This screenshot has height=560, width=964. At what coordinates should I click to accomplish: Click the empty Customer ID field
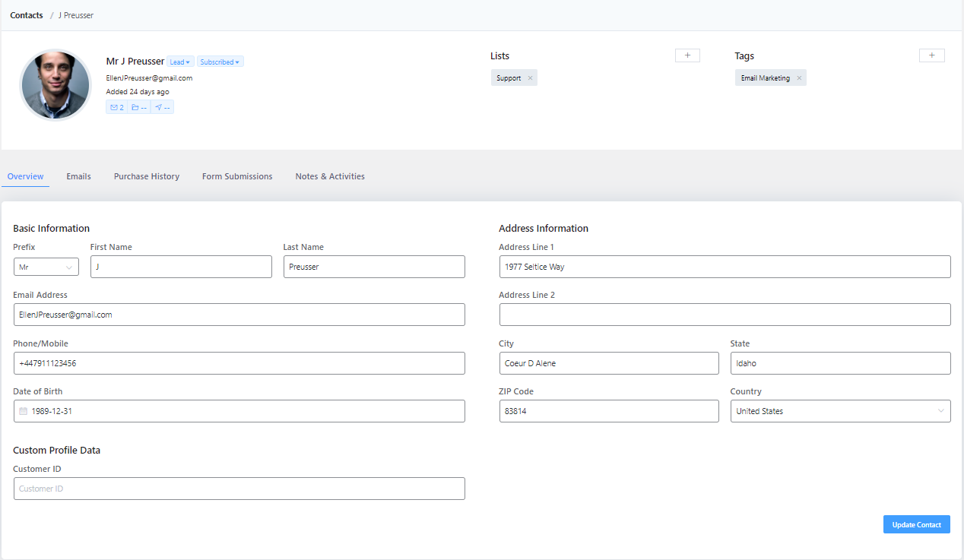(x=239, y=489)
